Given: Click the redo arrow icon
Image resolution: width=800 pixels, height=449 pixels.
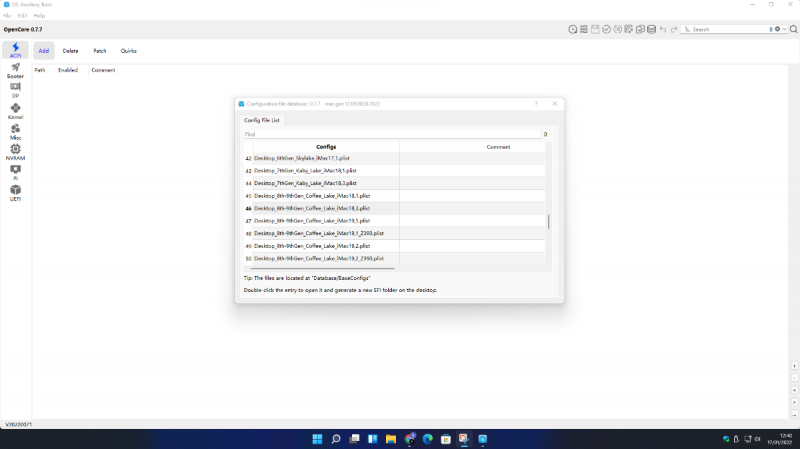Looking at the screenshot, I should click(674, 30).
